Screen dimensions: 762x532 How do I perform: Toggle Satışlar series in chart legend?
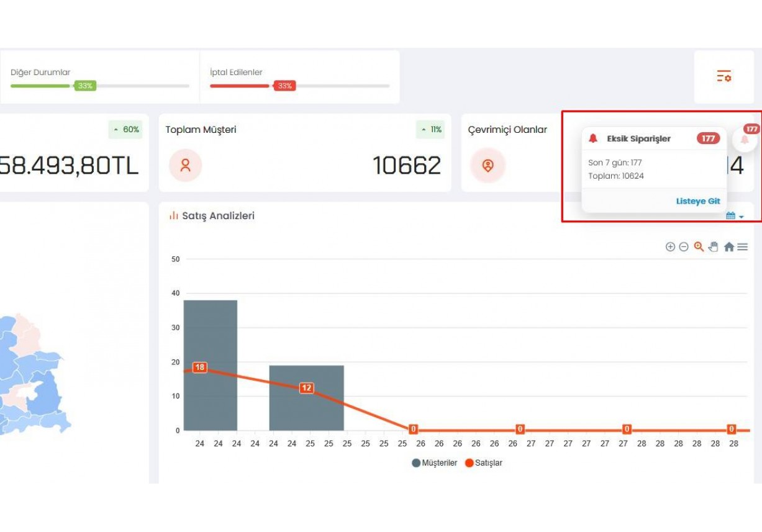coord(484,463)
